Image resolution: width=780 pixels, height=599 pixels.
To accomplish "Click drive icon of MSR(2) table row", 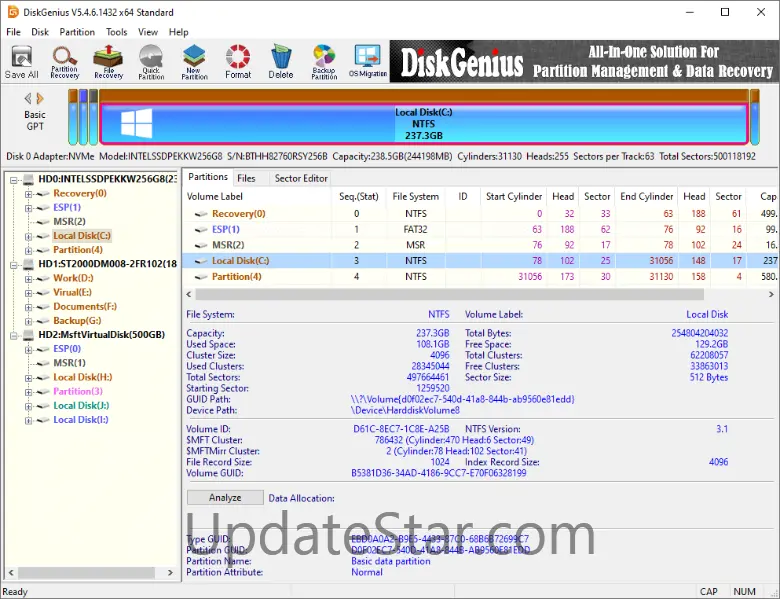I will click(201, 245).
